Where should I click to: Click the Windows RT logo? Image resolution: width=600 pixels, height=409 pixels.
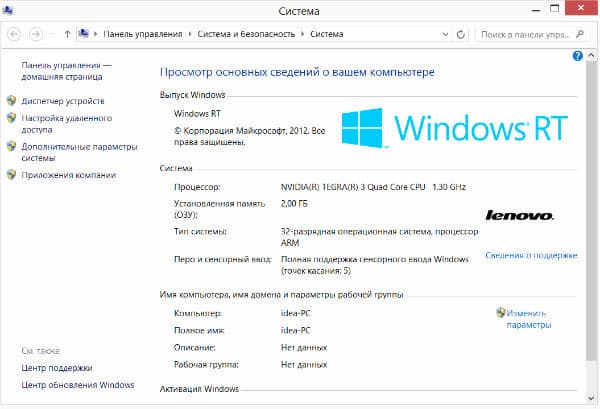click(455, 128)
